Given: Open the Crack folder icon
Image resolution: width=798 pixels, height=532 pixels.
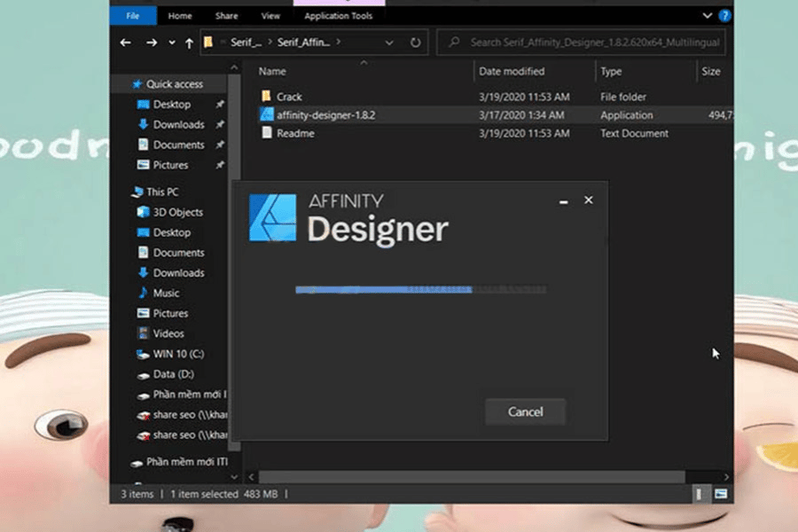Looking at the screenshot, I should (x=268, y=97).
